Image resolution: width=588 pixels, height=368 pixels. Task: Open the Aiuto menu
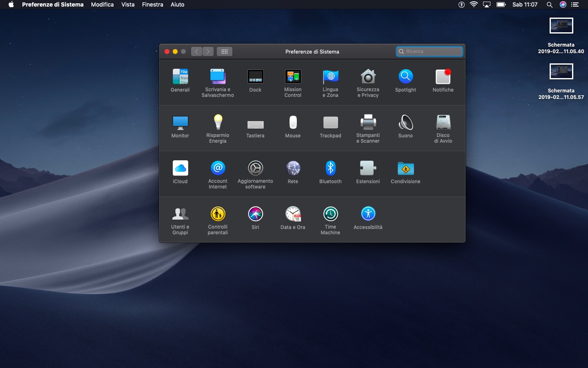coord(178,4)
